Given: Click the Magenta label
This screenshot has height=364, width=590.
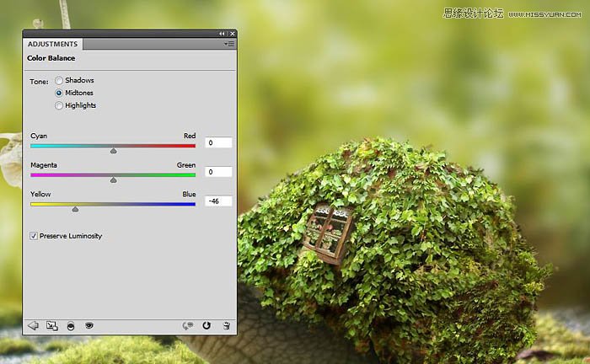Looking at the screenshot, I should click(44, 165).
